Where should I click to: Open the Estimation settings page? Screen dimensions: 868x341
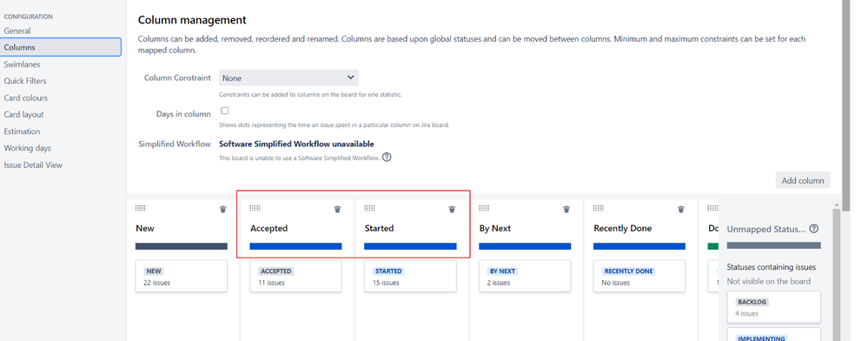[22, 131]
